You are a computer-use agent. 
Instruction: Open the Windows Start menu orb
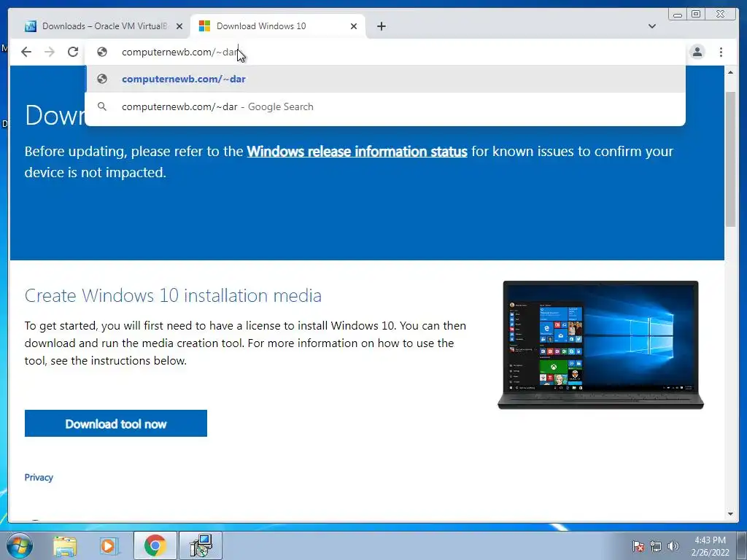pos(20,545)
